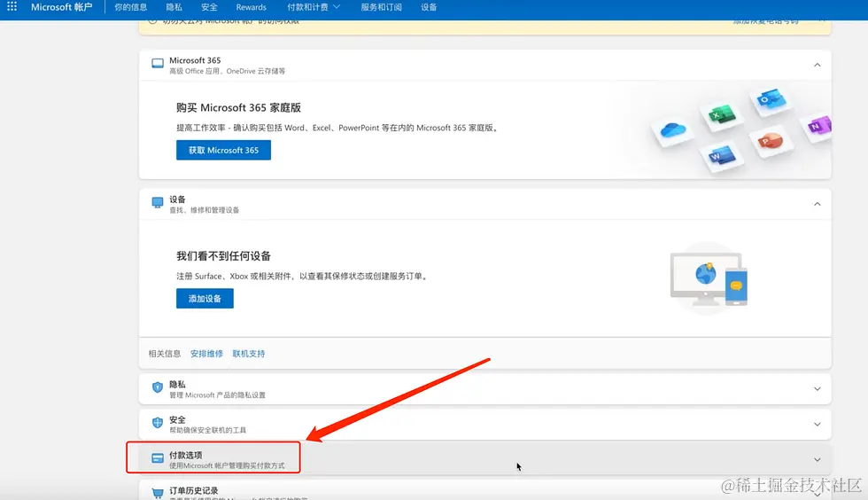Click the Outlook app icon
The width and height of the screenshot is (868, 500).
click(771, 100)
